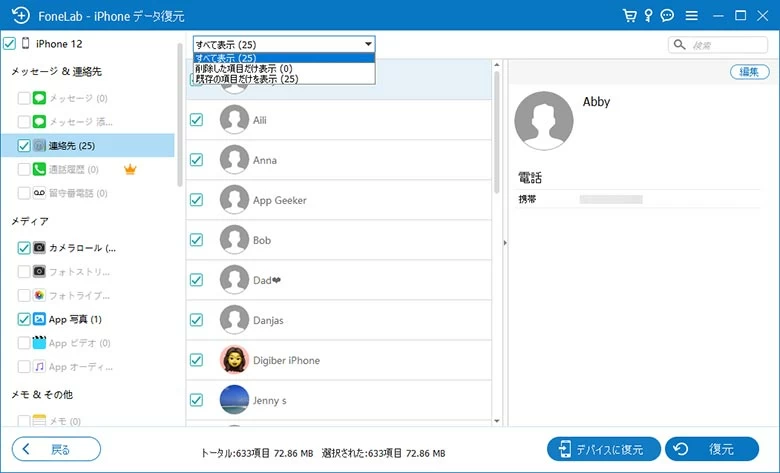Viewport: 780px width, 473px height.
Task: Click the Photo Stream camera icon
Action: click(x=39, y=272)
